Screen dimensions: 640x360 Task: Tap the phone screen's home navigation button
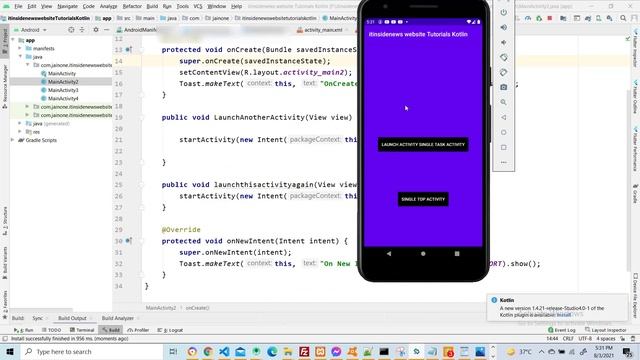pos(423,253)
